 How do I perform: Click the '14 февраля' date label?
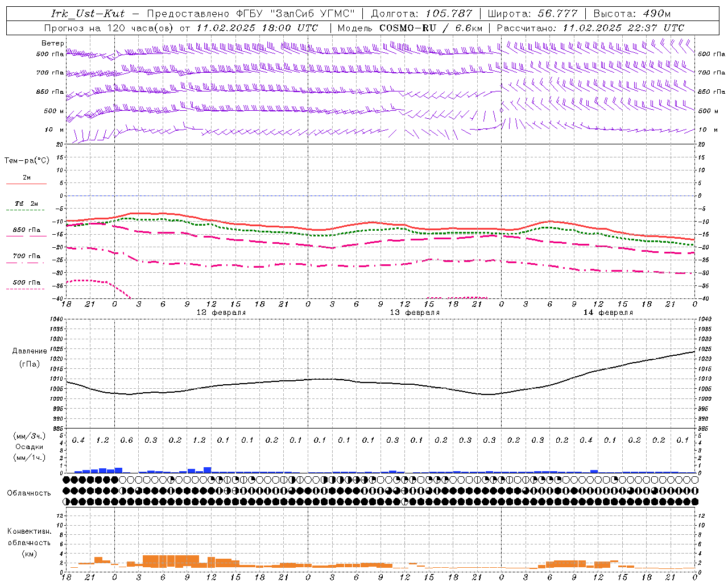pyautogui.click(x=608, y=313)
